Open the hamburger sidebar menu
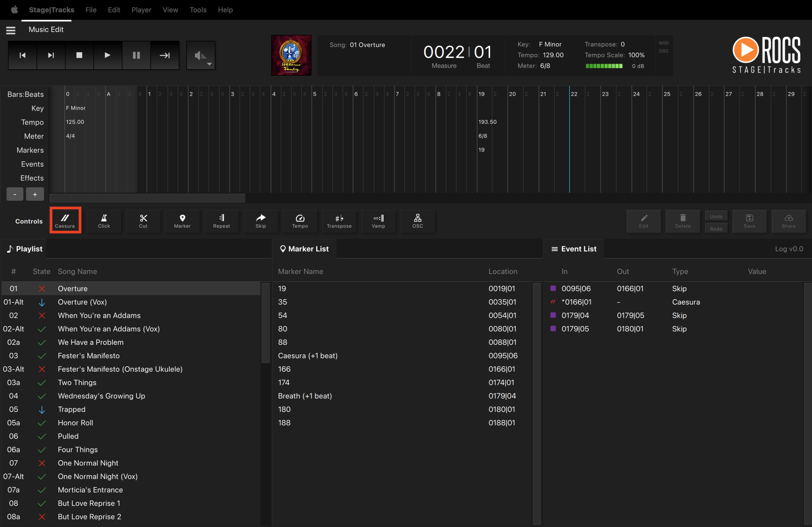 (x=11, y=30)
